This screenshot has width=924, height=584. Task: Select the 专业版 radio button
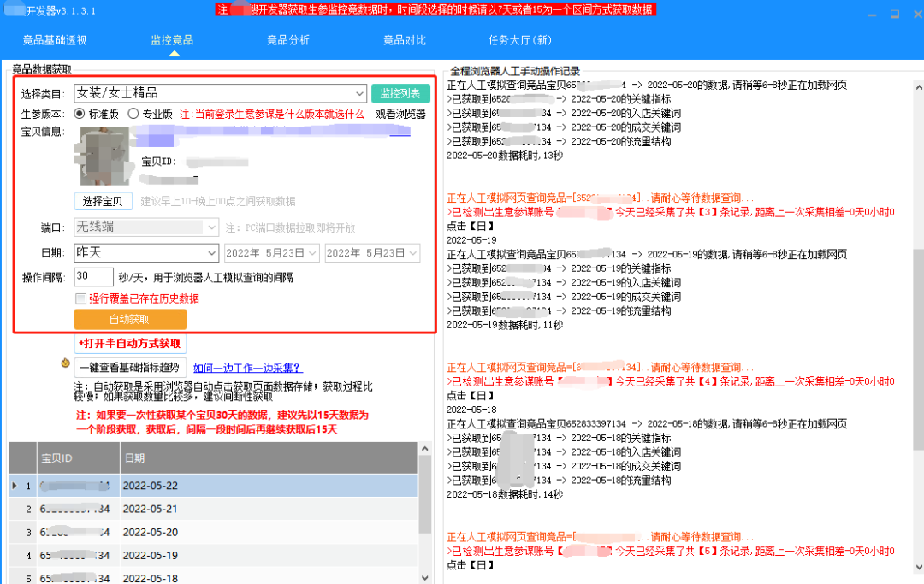point(133,114)
